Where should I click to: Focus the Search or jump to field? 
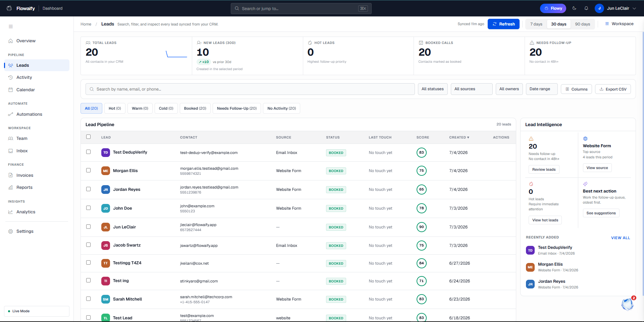tap(301, 9)
